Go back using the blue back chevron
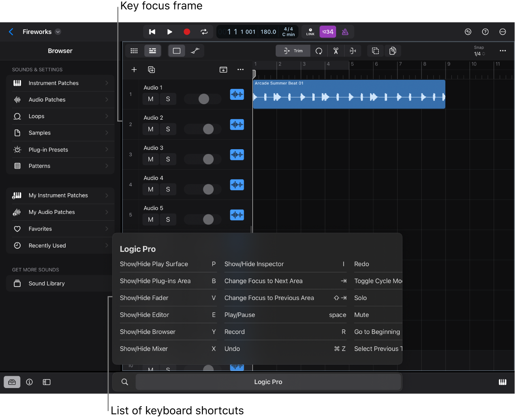Screen dimensions: 515x420 pos(11,32)
